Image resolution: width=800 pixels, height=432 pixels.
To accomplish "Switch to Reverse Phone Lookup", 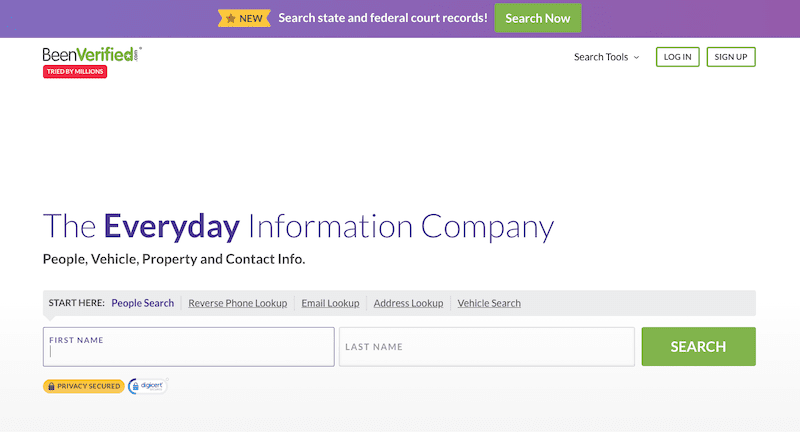I will tap(238, 303).
